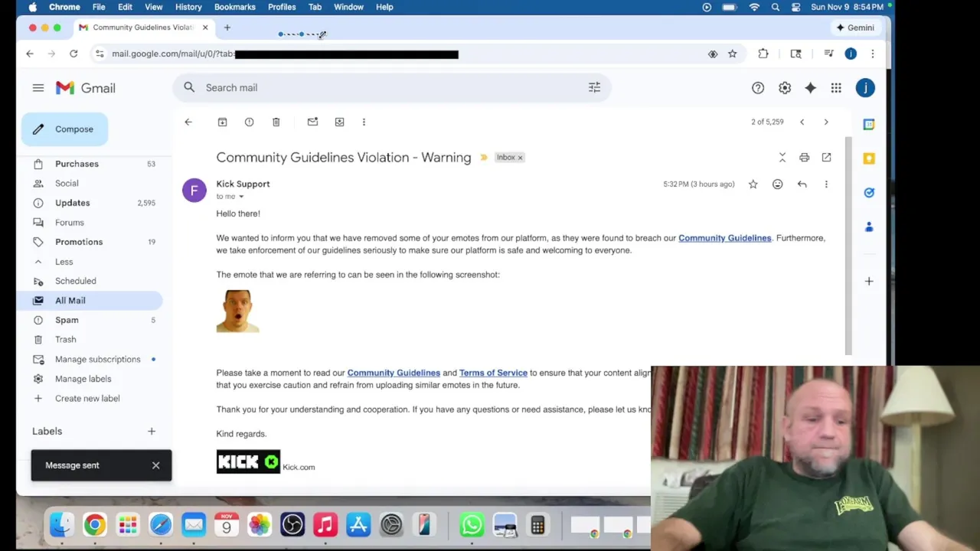Open Community Guidelines link in first paragraph
Image resolution: width=980 pixels, height=551 pixels.
tap(724, 238)
